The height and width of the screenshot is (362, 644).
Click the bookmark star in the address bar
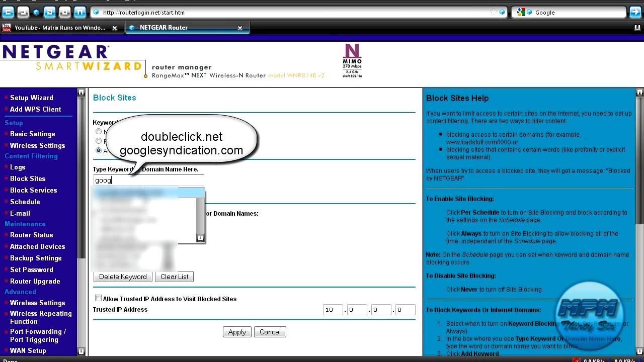click(494, 12)
